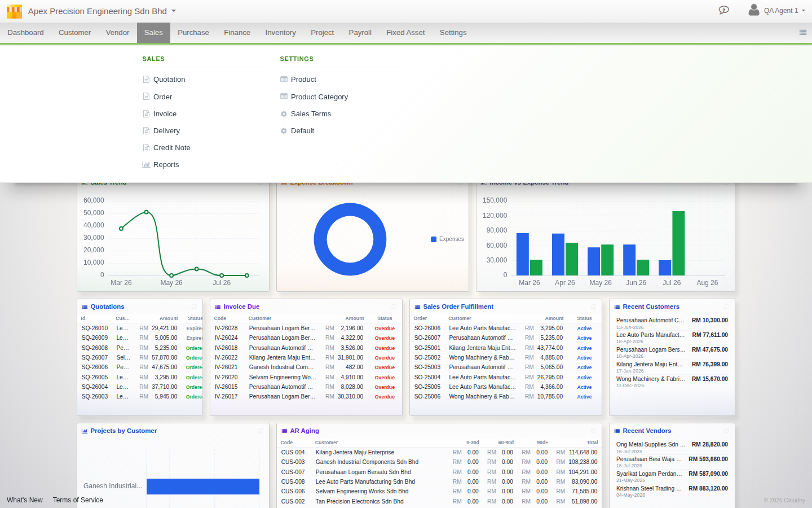Refresh the Invoice Due widget
This screenshot has width=812, height=508.
click(x=394, y=306)
